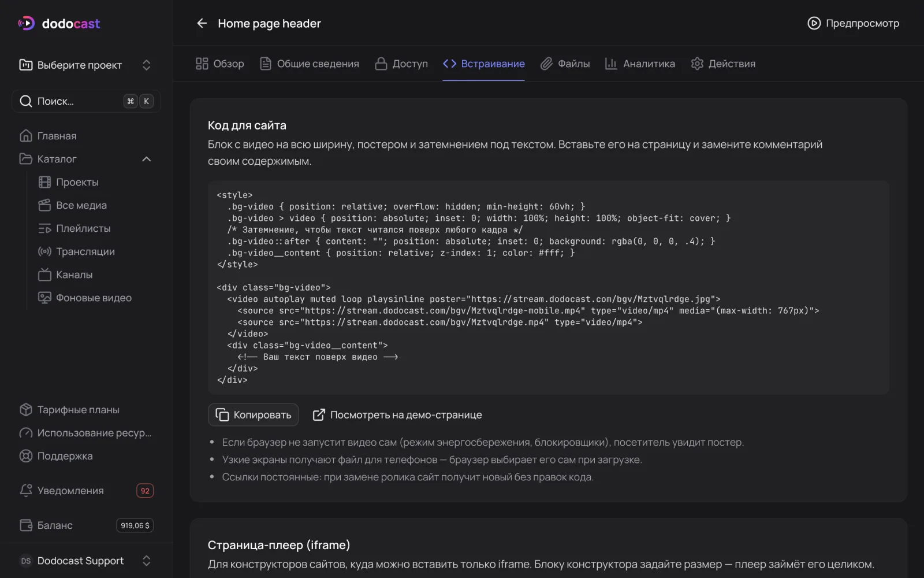This screenshot has width=924, height=578.
Task: Click the Страница-плеер (iframe) heading
Action: [279, 545]
